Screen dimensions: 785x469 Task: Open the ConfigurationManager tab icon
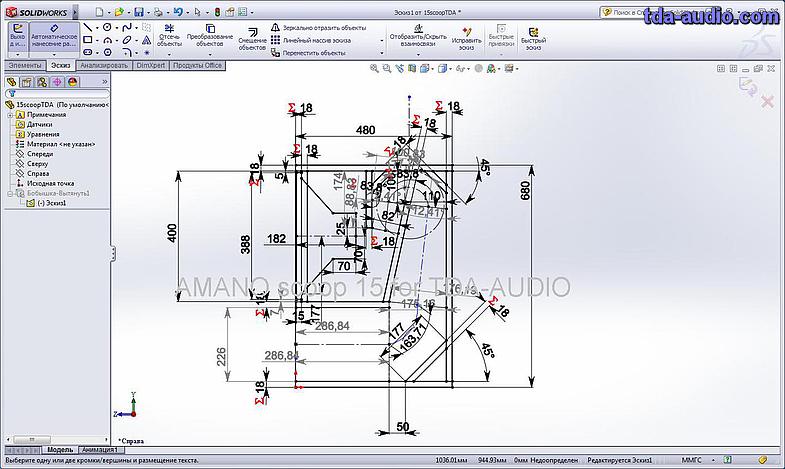[x=42, y=82]
